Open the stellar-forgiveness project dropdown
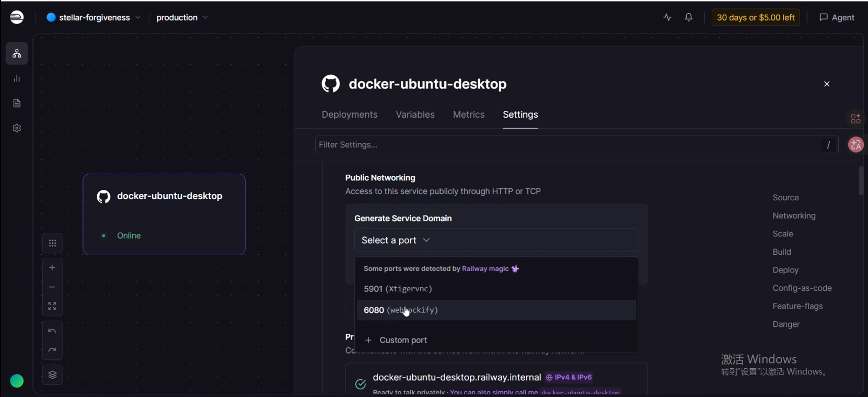The width and height of the screenshot is (868, 397). (94, 17)
